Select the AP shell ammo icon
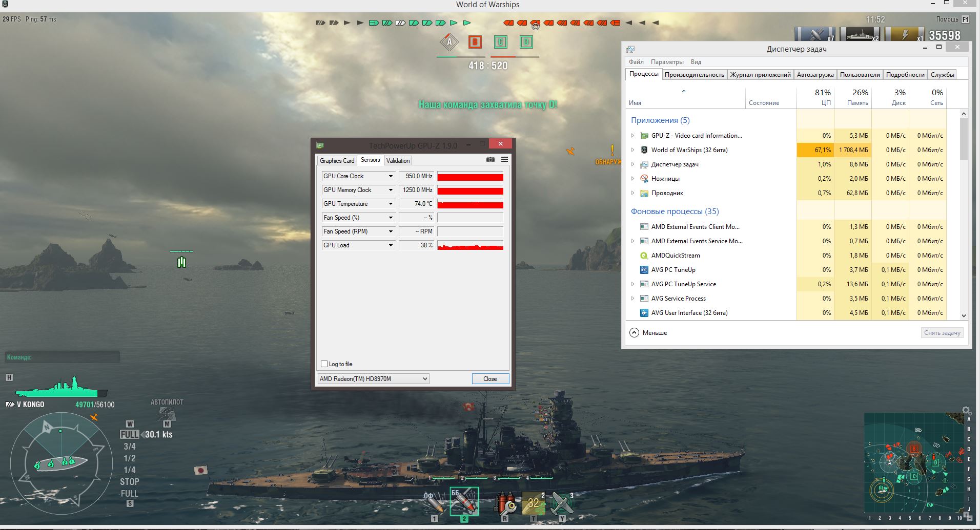Image resolution: width=980 pixels, height=530 pixels. 464,500
